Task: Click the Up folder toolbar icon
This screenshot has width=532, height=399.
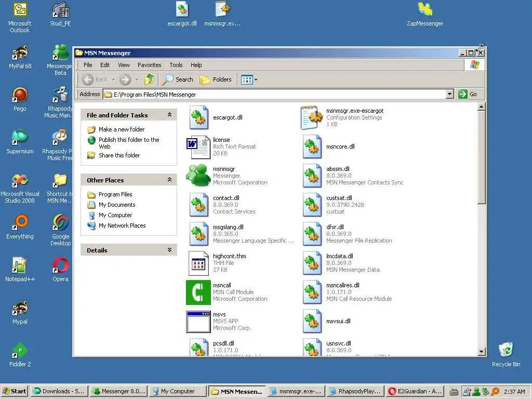Action: coord(149,79)
